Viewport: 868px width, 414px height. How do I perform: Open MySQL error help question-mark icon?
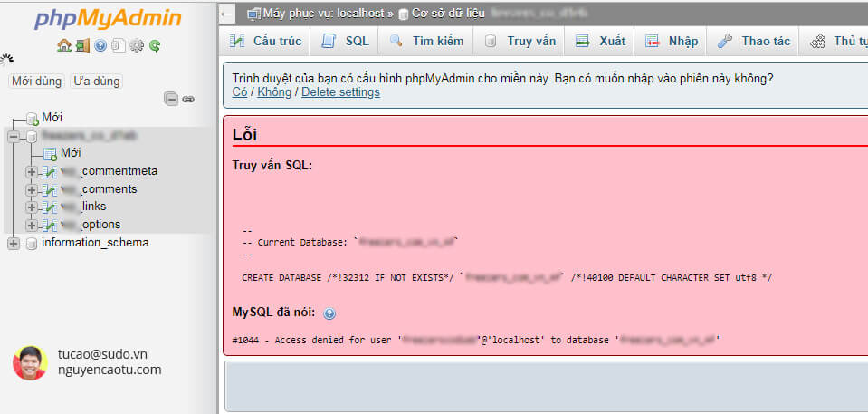click(329, 314)
